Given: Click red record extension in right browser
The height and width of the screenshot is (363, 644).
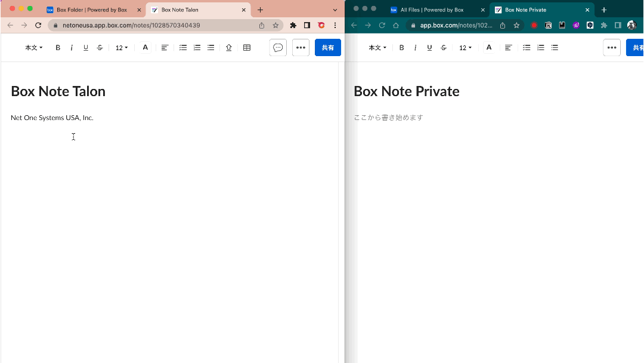Looking at the screenshot, I should (534, 26).
